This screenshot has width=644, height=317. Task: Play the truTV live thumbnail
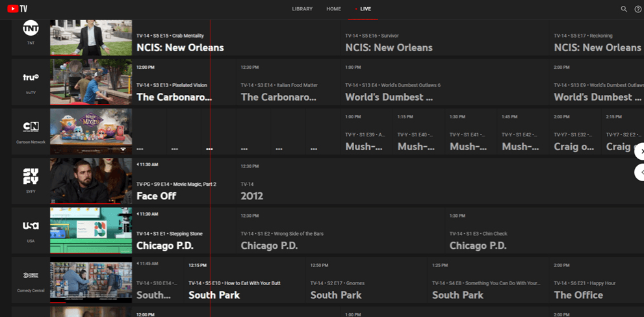click(91, 82)
